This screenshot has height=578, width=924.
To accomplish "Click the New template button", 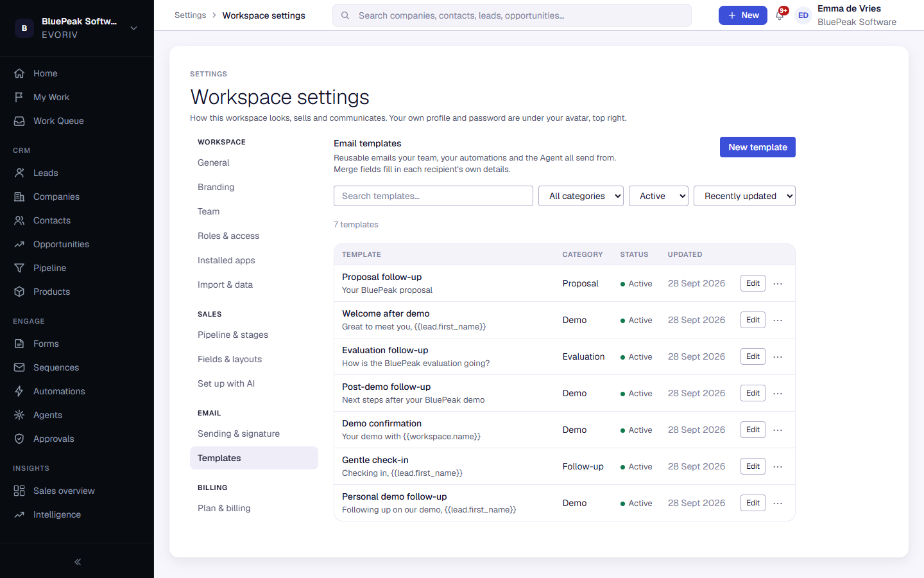I will [x=758, y=147].
